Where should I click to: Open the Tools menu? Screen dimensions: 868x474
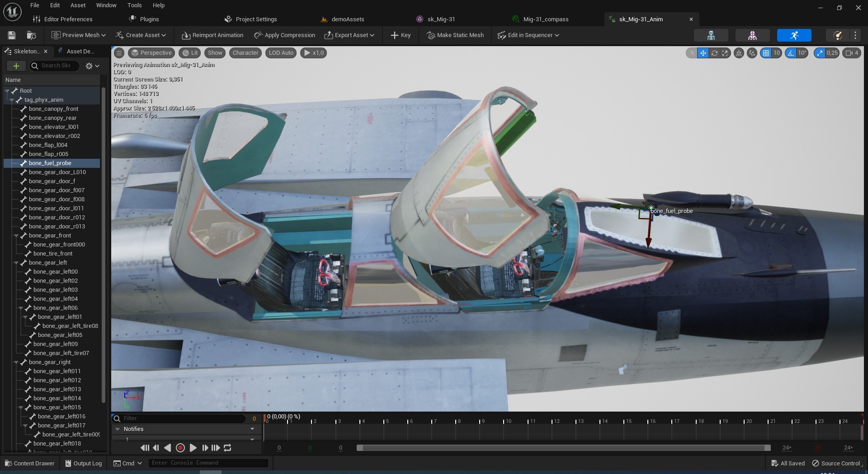point(134,5)
